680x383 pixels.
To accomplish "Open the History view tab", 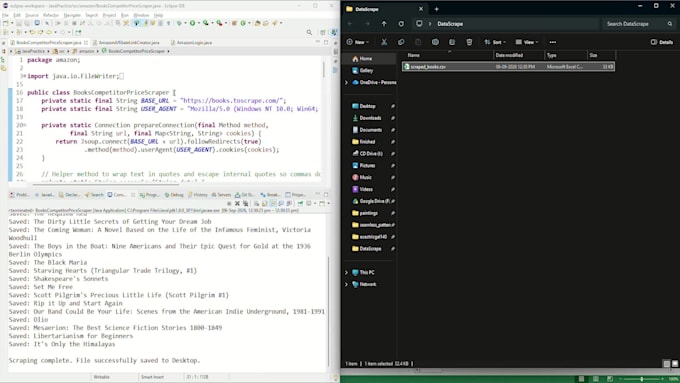I will click(198, 195).
